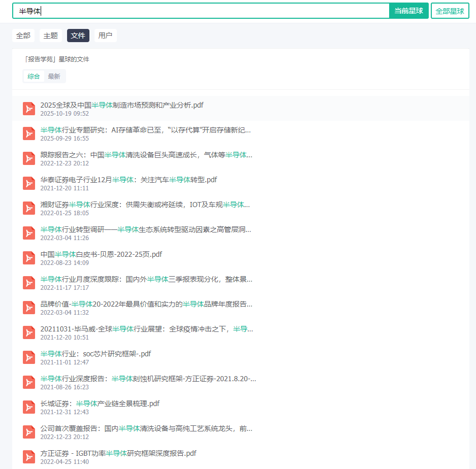This screenshot has width=476, height=469.
Task: Click the PDF icon for 中国半导体白皮书
Action: click(x=29, y=258)
